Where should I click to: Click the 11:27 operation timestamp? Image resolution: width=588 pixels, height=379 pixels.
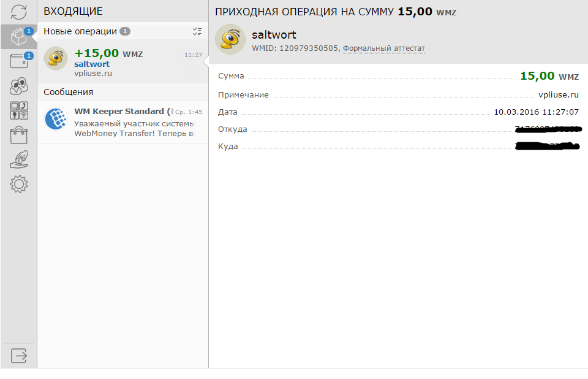tap(193, 55)
